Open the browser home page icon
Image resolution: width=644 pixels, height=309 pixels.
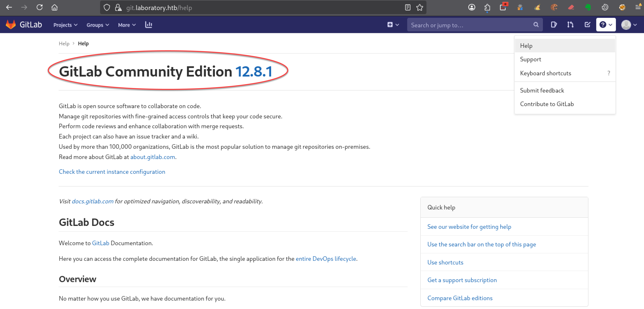pos(55,8)
